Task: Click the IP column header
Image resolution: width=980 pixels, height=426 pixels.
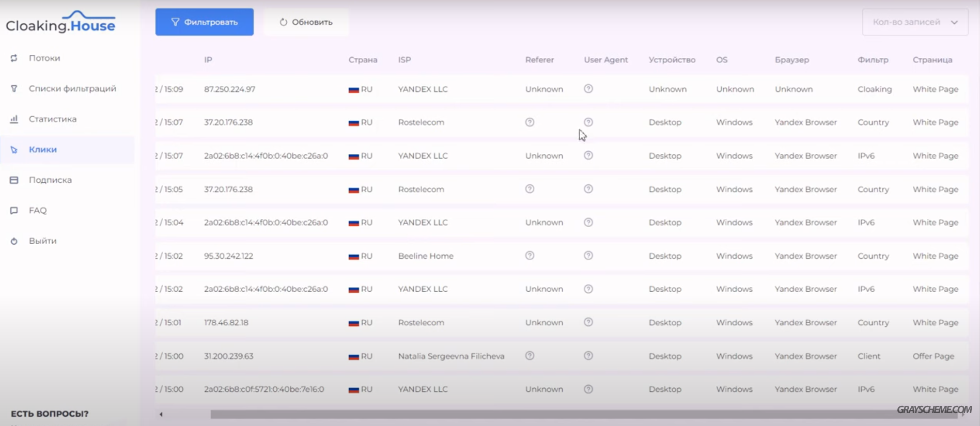Action: pos(208,59)
